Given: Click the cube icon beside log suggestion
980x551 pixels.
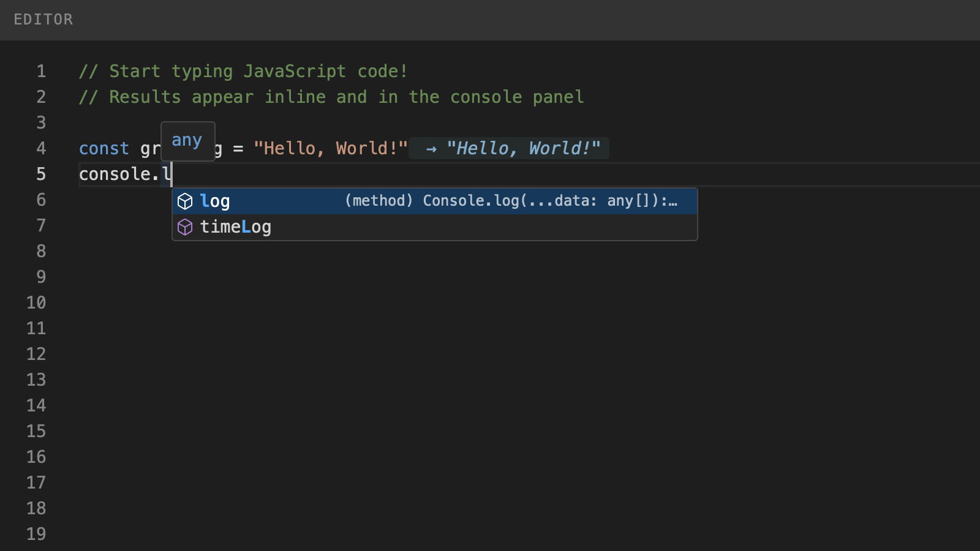Looking at the screenshot, I should pos(184,201).
